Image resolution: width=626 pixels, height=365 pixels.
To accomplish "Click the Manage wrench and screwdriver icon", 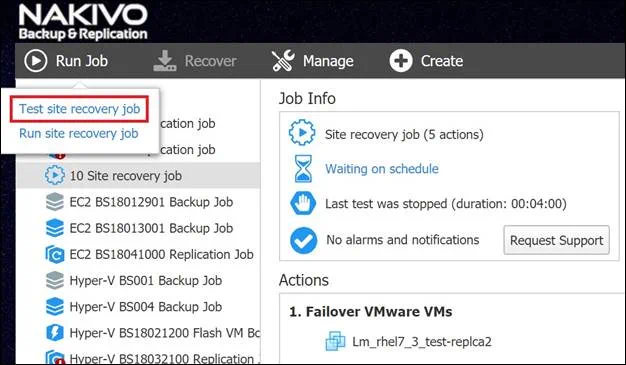I will 283,61.
